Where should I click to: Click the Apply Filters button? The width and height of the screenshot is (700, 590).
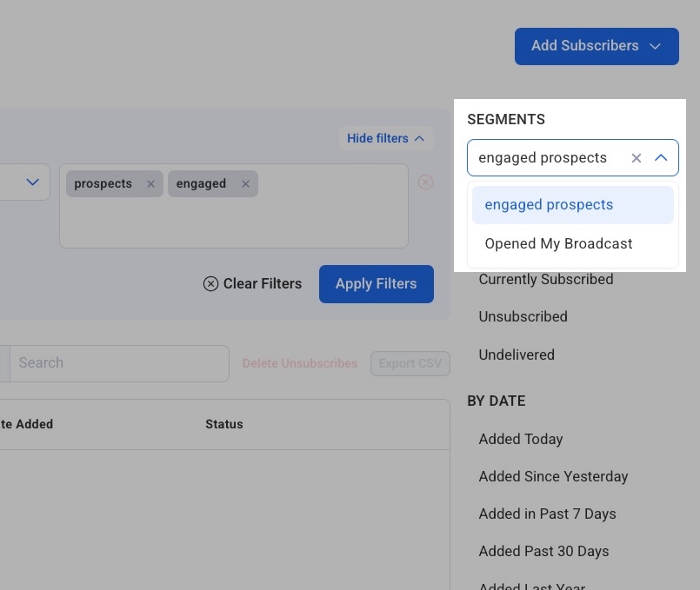(x=376, y=284)
